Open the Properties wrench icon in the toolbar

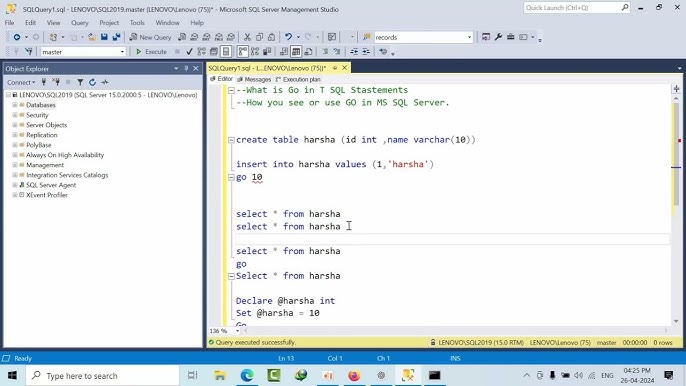coord(498,37)
